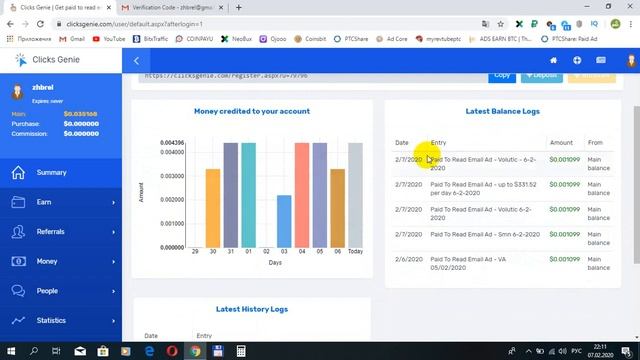
Task: Expand the Earn submenu arrow
Action: 113,202
